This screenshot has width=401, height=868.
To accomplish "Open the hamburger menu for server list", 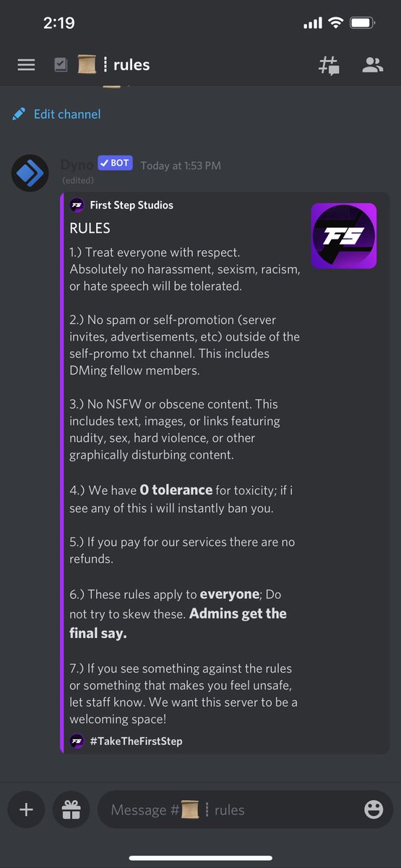I will [26, 65].
